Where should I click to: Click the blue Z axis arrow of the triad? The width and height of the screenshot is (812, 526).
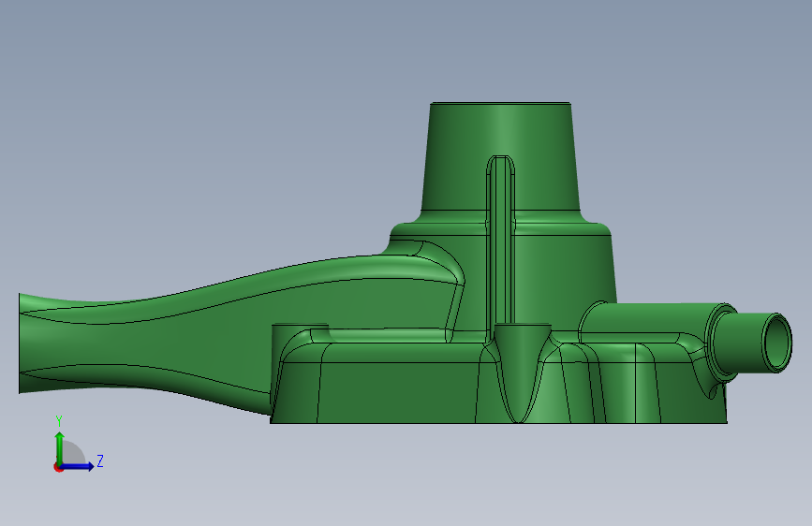coord(77,466)
